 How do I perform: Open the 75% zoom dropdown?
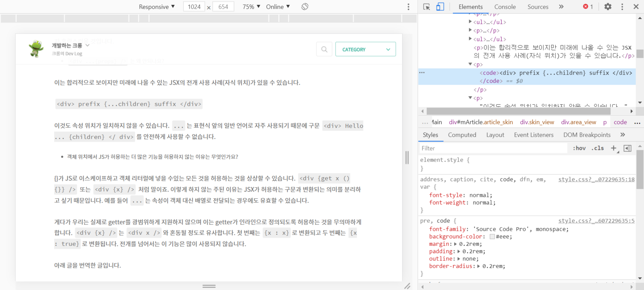coord(251,7)
